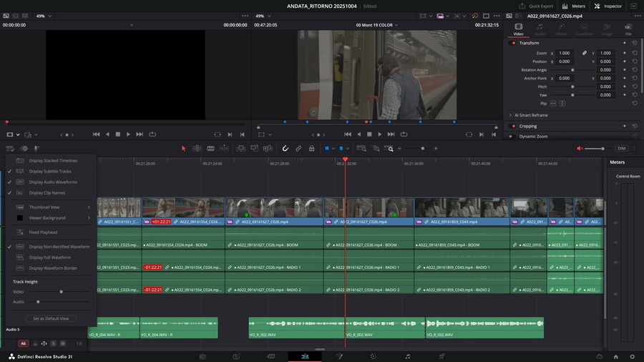Image resolution: width=644 pixels, height=362 pixels.
Task: Toggle the Inspector panel button
Action: tap(608, 6)
